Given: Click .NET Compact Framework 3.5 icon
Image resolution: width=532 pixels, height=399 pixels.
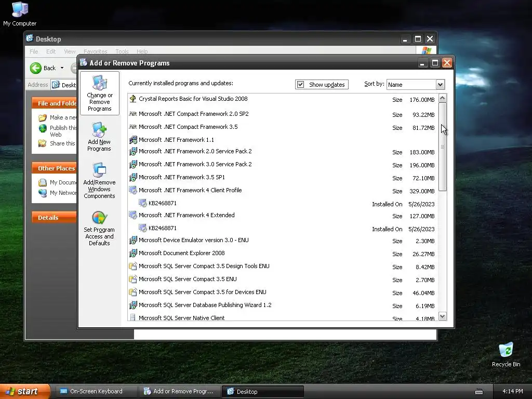Looking at the screenshot, I should click(133, 127).
